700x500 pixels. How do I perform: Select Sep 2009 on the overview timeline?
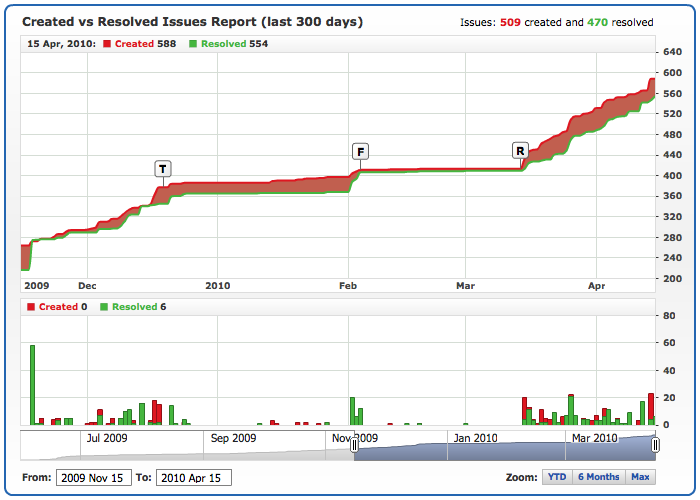pyautogui.click(x=233, y=438)
